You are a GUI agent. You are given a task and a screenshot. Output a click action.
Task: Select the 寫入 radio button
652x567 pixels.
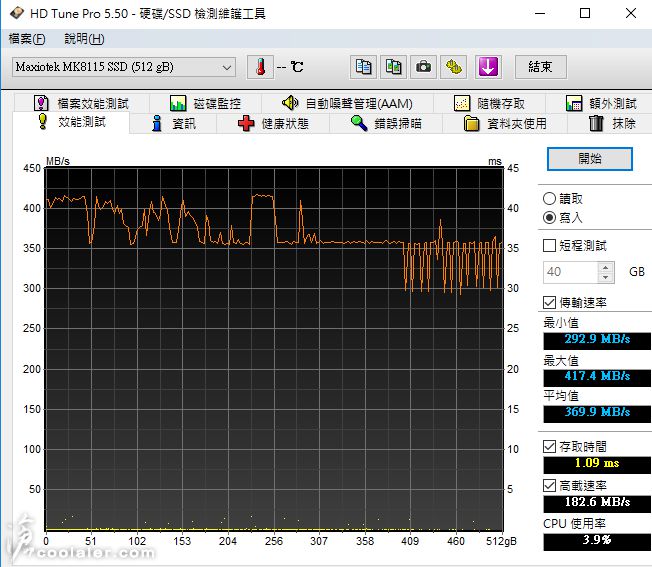(549, 217)
